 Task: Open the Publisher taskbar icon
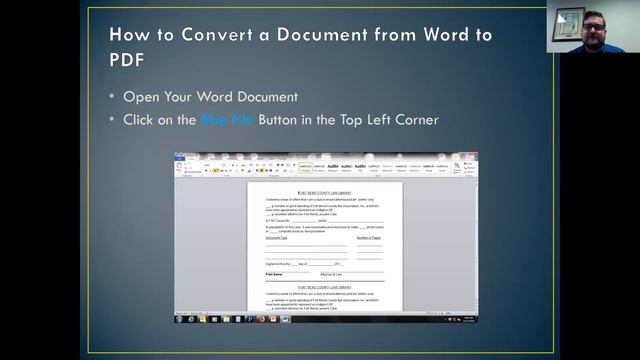[250, 319]
